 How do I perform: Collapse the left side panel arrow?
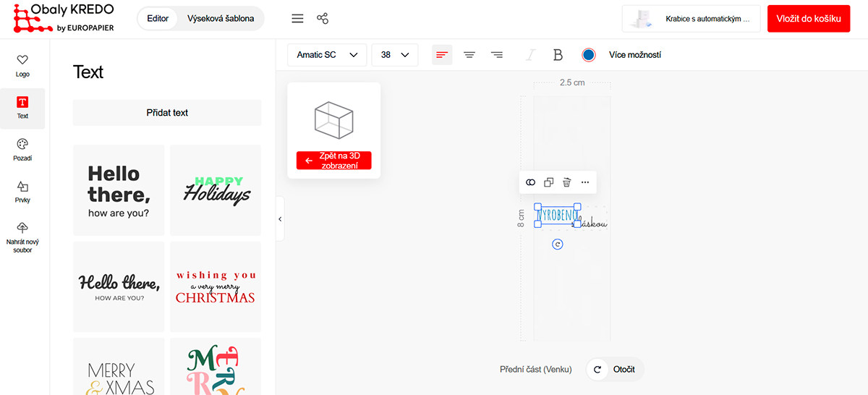[280, 218]
